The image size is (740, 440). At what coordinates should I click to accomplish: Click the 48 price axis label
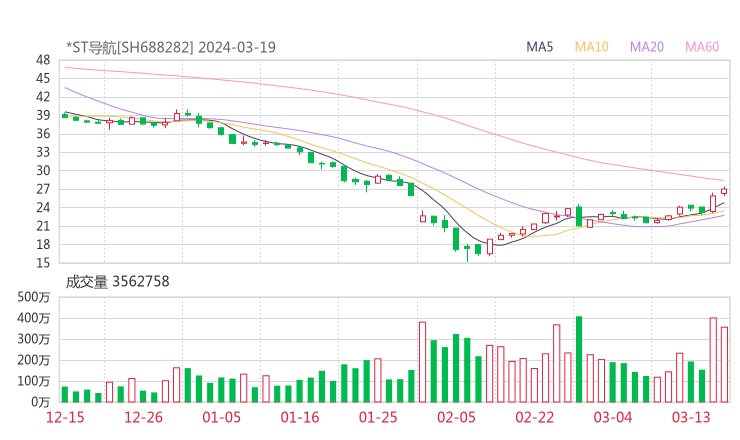tap(43, 60)
